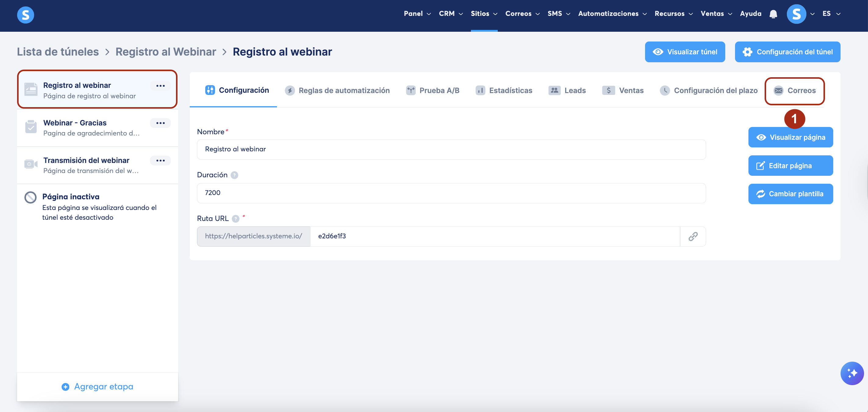Expand the Sitios navigation dropdown
Image resolution: width=868 pixels, height=412 pixels.
point(484,14)
